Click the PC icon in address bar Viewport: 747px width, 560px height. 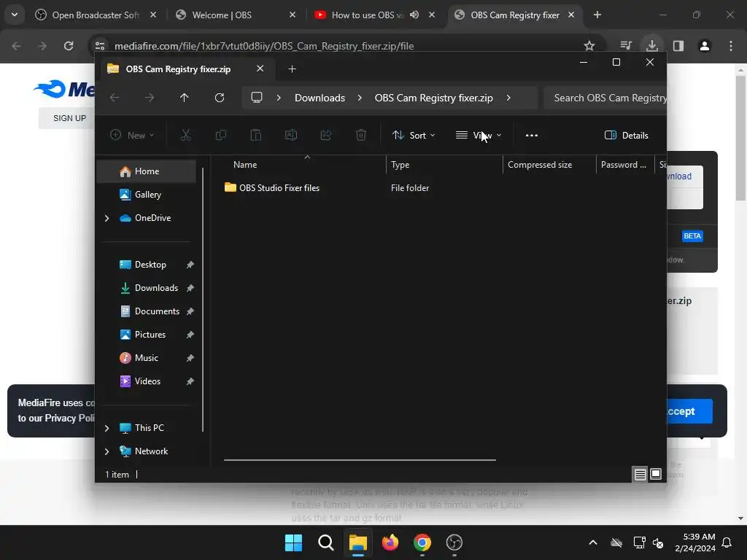click(x=257, y=98)
